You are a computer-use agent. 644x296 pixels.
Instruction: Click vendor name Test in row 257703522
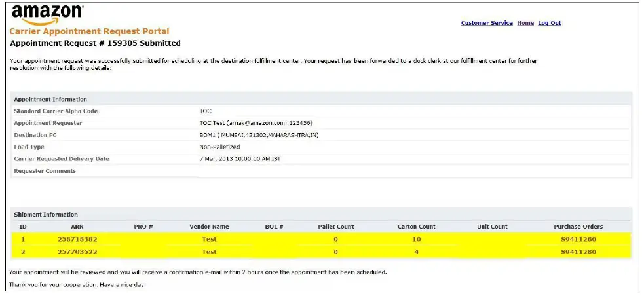[209, 252]
